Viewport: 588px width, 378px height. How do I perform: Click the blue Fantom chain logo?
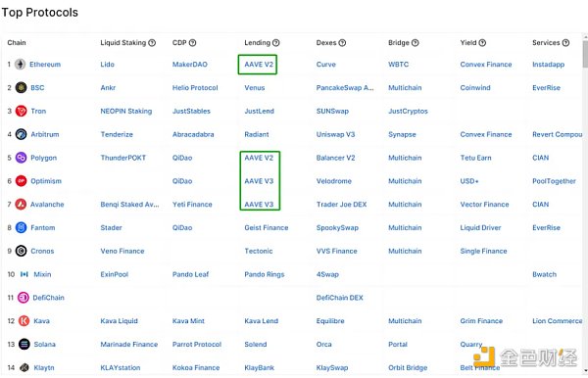[21, 227]
